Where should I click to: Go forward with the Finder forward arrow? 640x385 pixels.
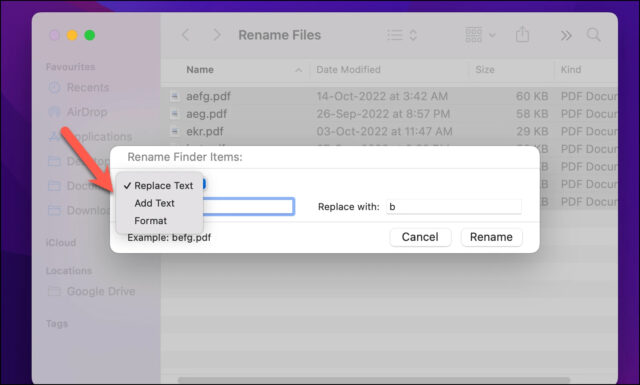(217, 35)
